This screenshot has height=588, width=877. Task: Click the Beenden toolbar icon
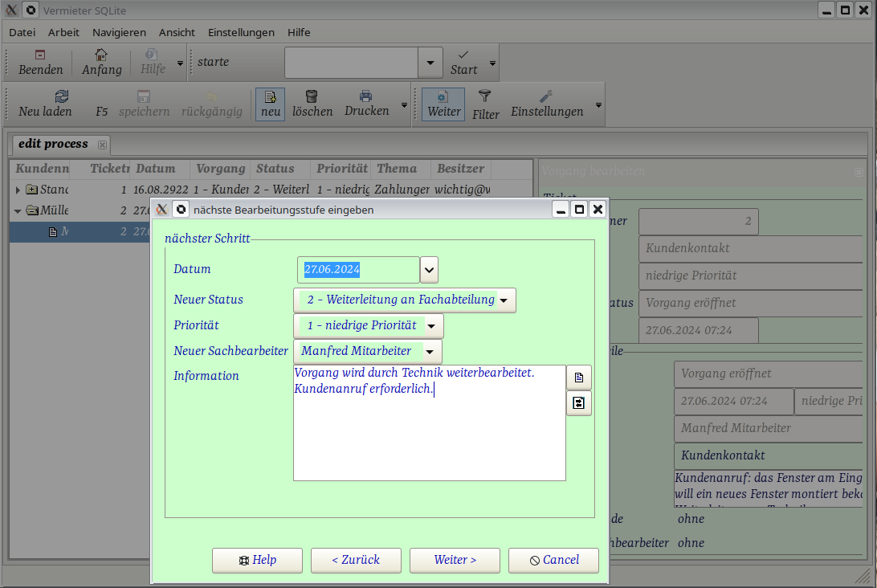coord(40,55)
